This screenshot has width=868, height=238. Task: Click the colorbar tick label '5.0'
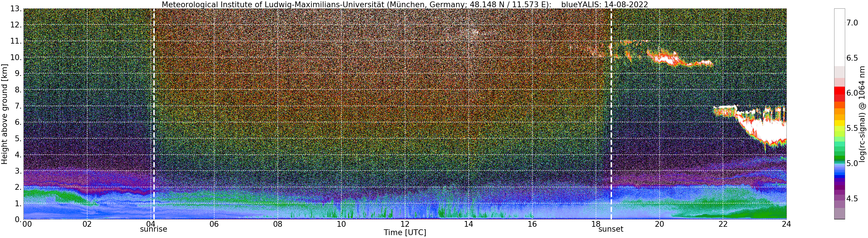[852, 163]
